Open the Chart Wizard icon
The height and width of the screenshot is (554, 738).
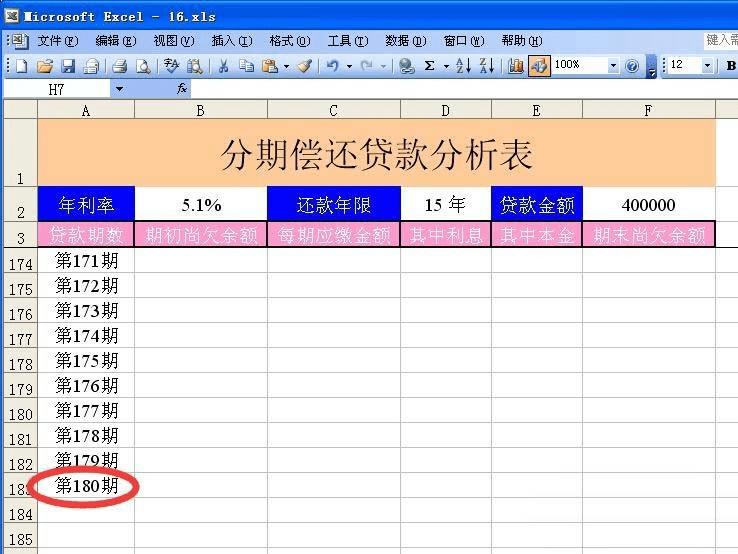point(515,66)
